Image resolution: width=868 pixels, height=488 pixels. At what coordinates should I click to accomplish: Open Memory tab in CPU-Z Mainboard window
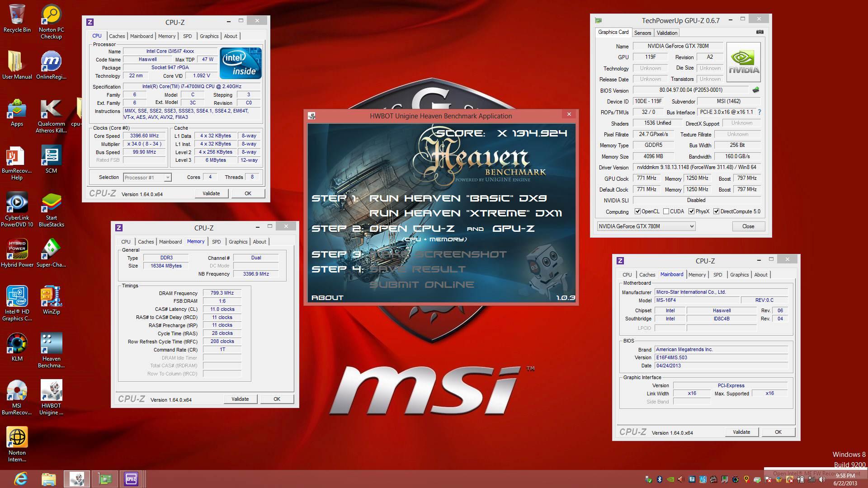coord(697,275)
